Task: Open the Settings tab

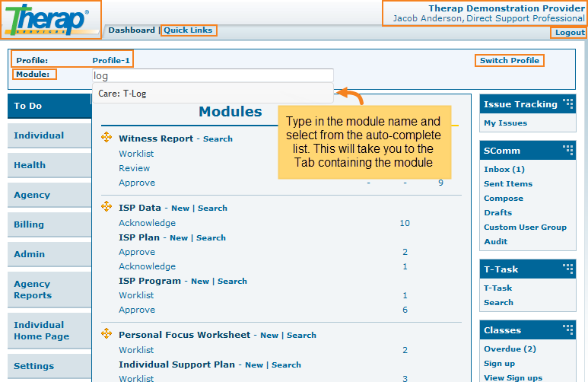Action: pos(49,366)
